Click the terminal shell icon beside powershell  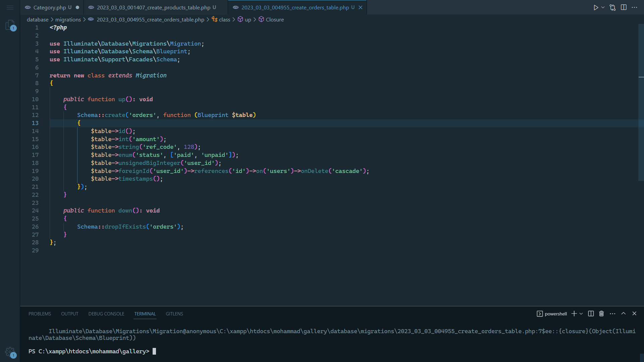[540, 314]
